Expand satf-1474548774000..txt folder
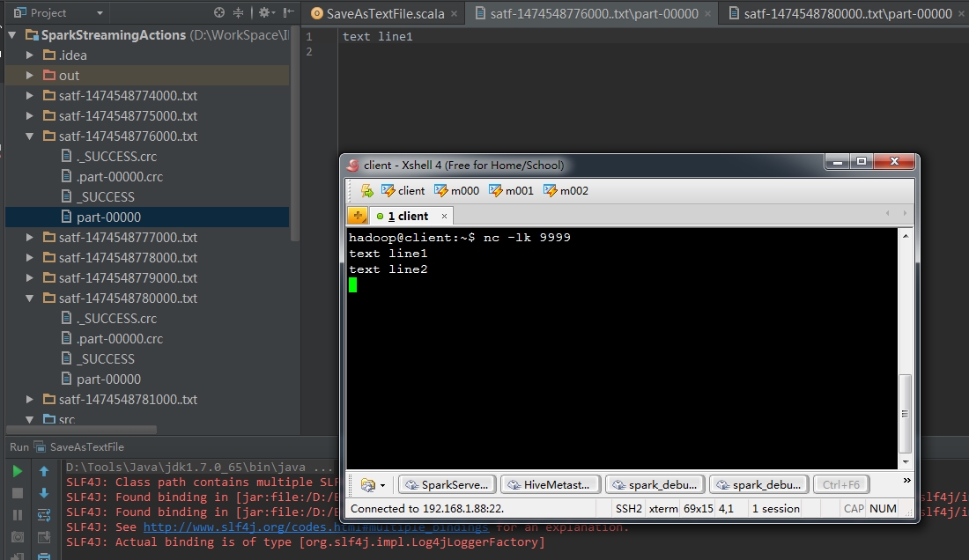The width and height of the screenshot is (969, 560). 29,96
